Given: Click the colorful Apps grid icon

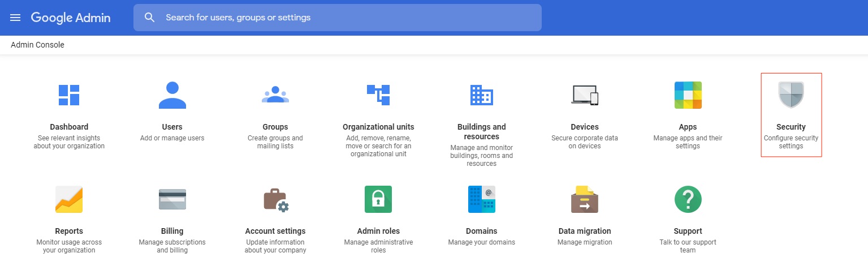Looking at the screenshot, I should pyautogui.click(x=688, y=95).
